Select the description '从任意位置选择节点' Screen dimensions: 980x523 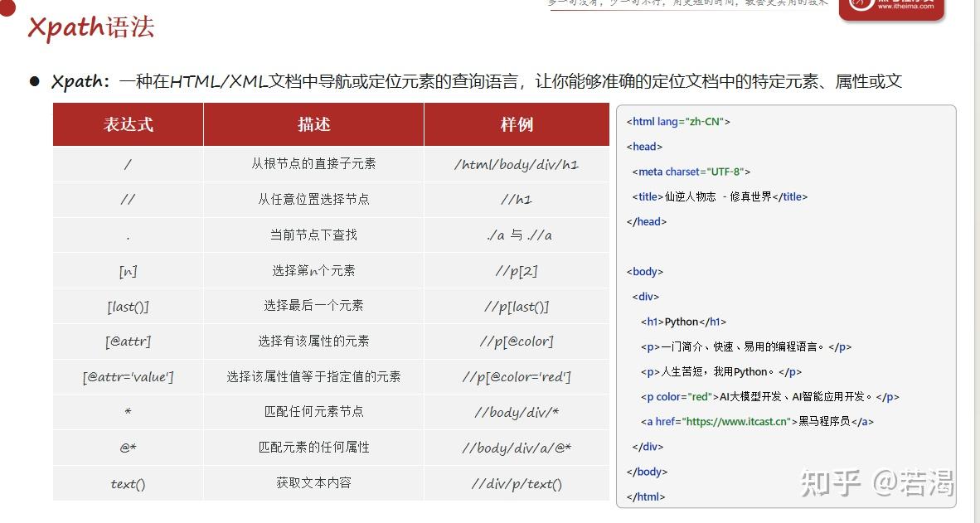click(313, 199)
